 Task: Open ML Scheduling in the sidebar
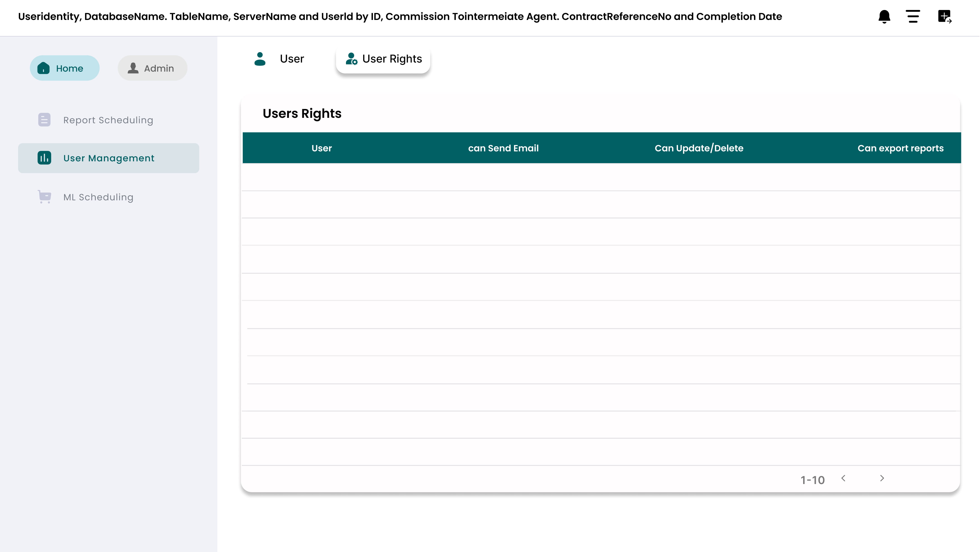click(98, 197)
